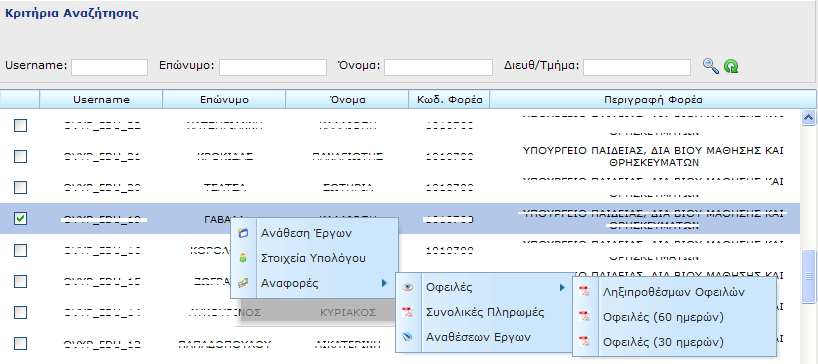Focus the Username search field

pos(110,67)
